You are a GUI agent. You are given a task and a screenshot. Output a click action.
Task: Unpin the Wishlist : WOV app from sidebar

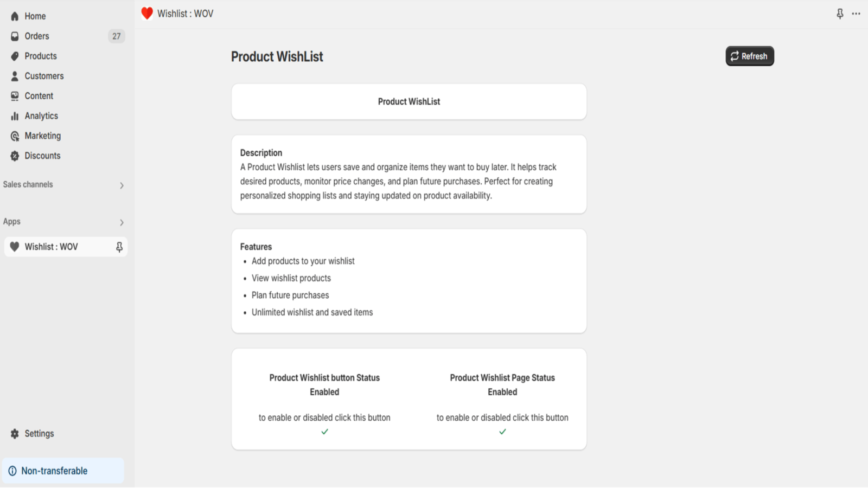(x=118, y=247)
